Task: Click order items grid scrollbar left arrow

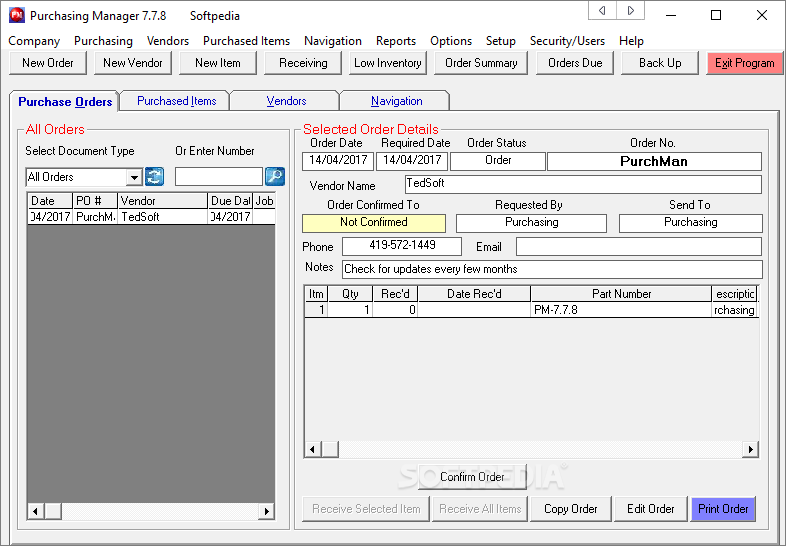Action: [x=313, y=449]
